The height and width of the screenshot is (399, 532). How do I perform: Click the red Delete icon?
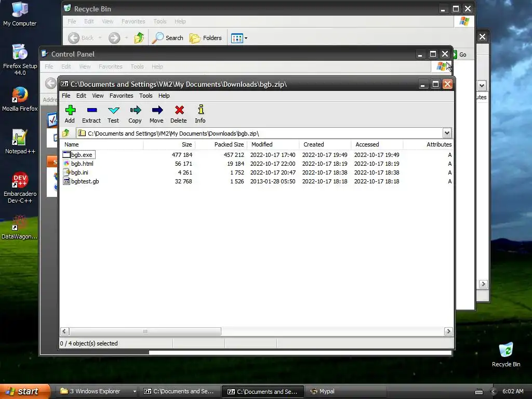[179, 114]
